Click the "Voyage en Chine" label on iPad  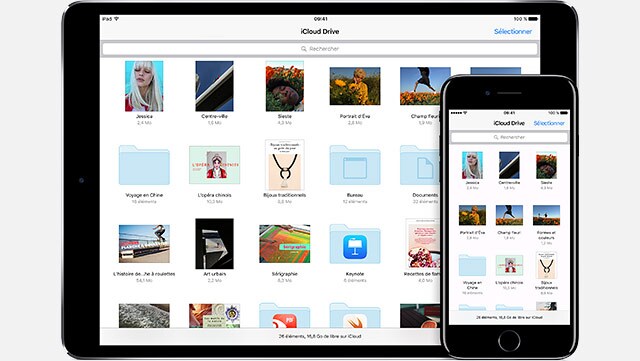[x=144, y=195]
